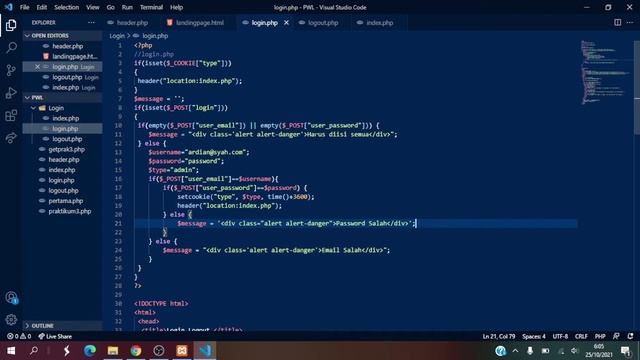Click the Explorer more actions ellipsis
Viewport: 640px width, 360px height.
(91, 22)
